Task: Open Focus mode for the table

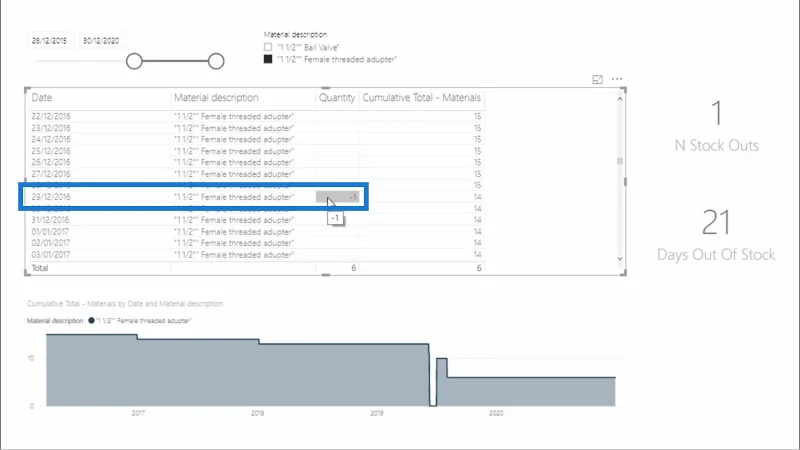Action: 597,79
